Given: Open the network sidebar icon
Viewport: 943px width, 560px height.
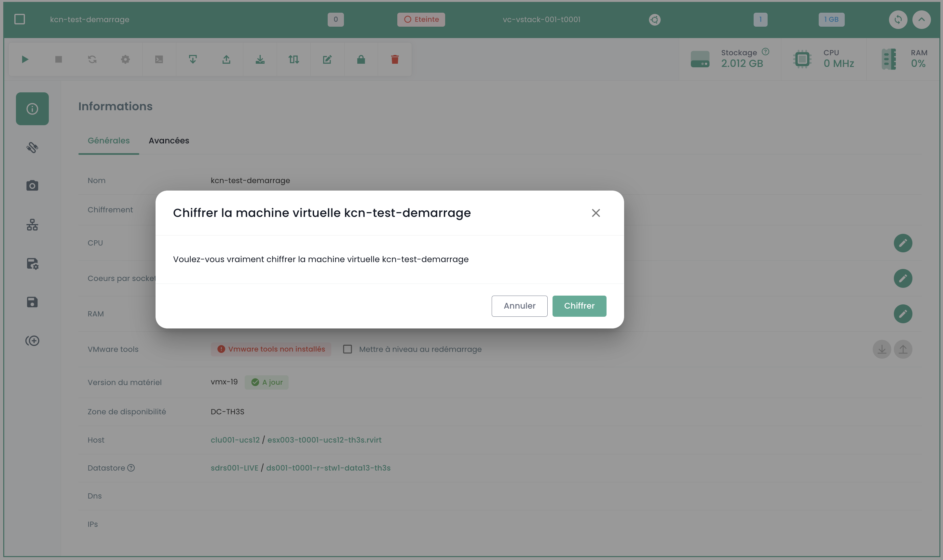Looking at the screenshot, I should [32, 225].
